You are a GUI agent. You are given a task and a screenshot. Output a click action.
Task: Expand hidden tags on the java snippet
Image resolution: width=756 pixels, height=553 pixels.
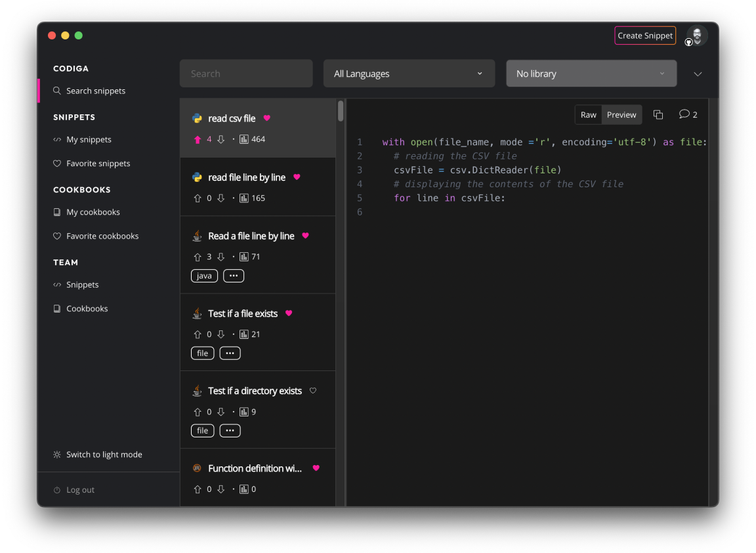tap(233, 275)
